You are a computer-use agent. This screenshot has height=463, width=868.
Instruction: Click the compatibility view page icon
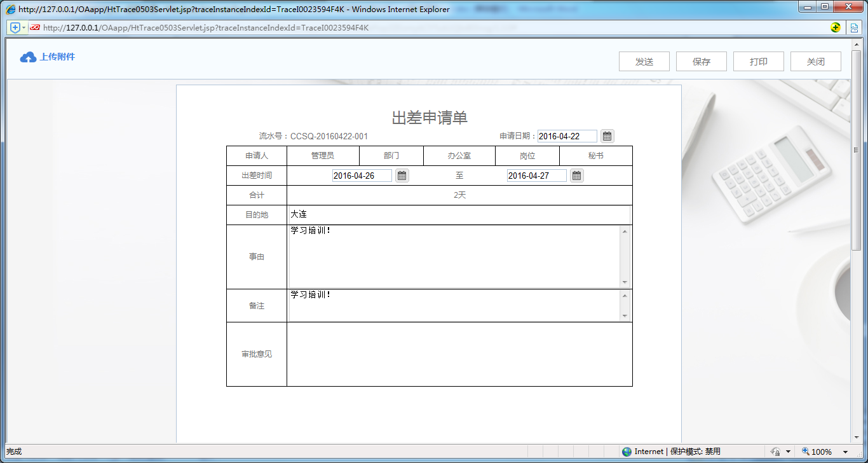coord(855,27)
